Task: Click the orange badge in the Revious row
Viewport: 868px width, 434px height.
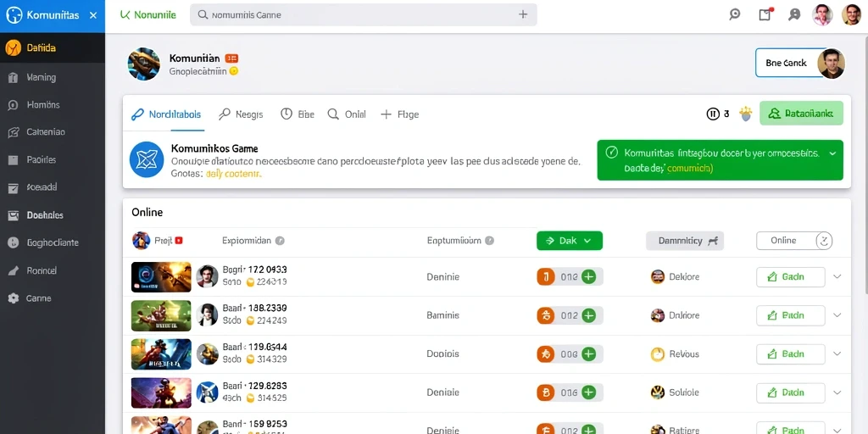Action: pos(546,354)
